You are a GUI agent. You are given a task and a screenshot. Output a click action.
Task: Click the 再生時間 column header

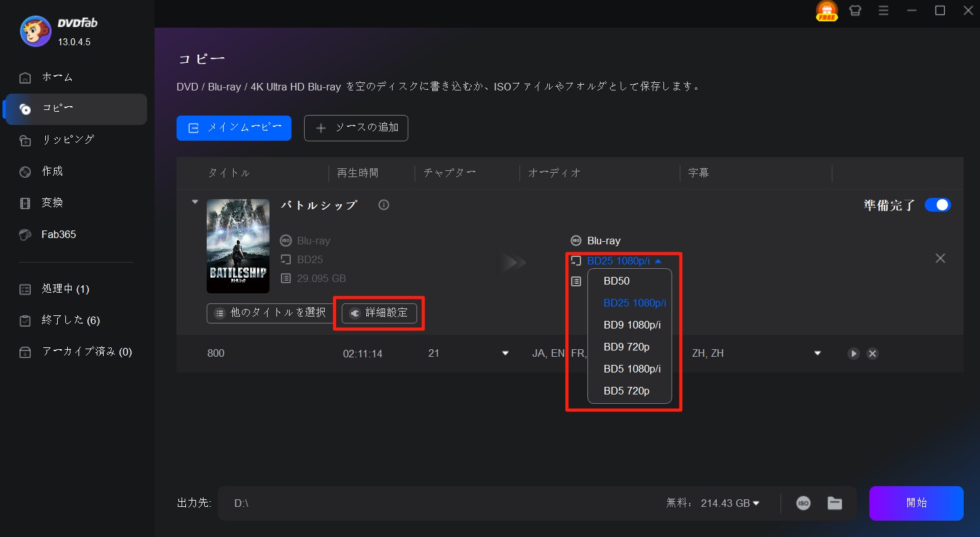tap(357, 173)
